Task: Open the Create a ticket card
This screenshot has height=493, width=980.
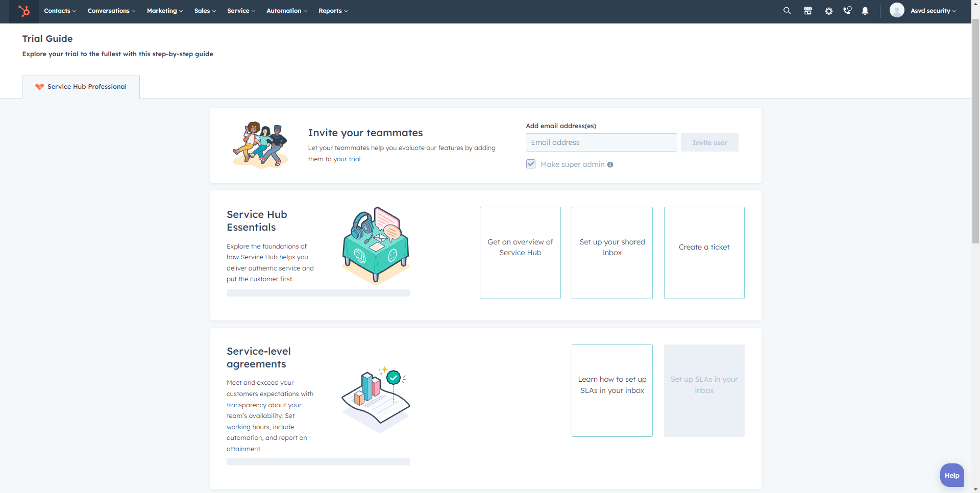Action: [x=704, y=253]
